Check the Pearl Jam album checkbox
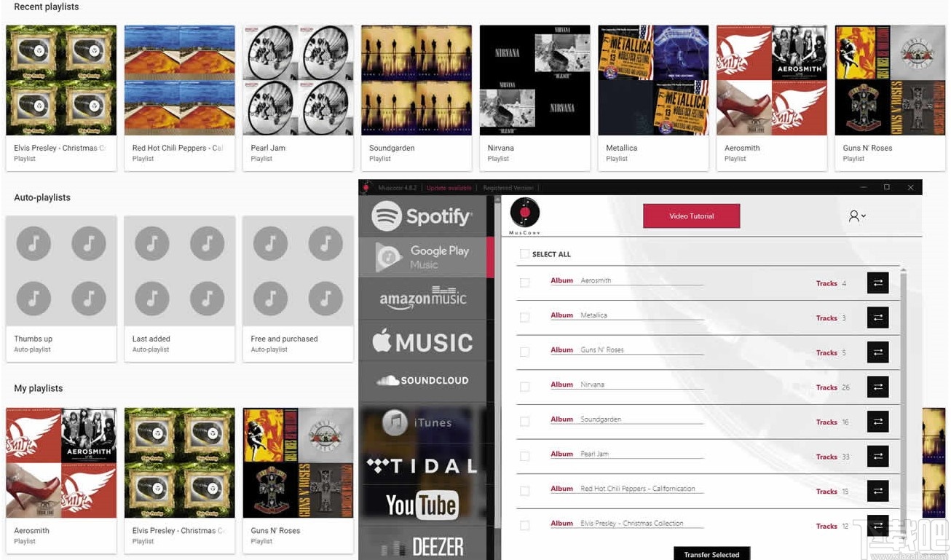 pos(524,457)
